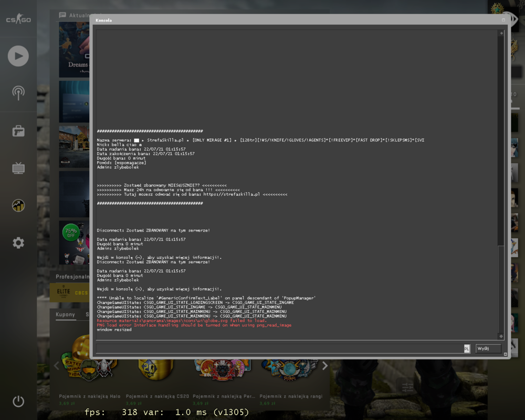Click the Halo sticker capsule image
The height and width of the screenshot is (420, 525).
click(90, 370)
